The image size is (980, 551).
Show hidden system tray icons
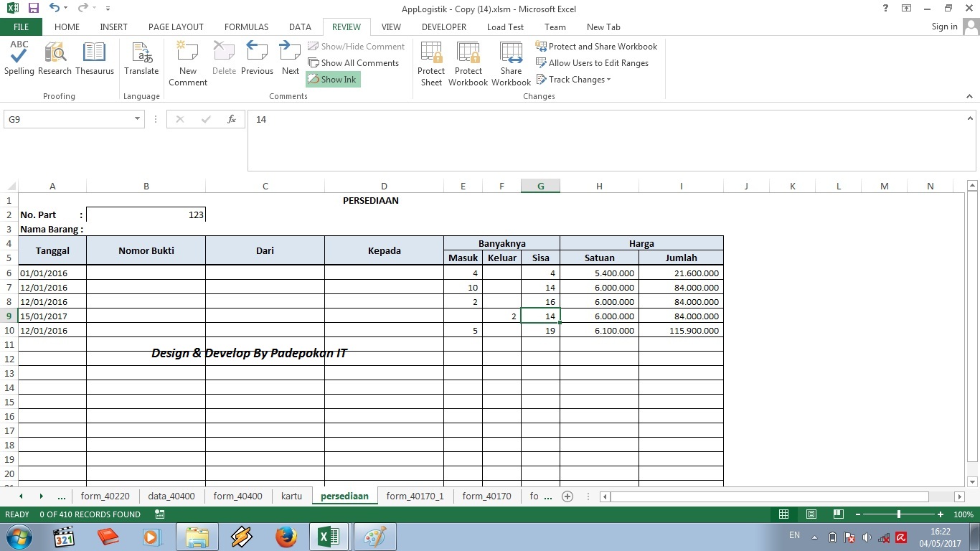point(814,537)
